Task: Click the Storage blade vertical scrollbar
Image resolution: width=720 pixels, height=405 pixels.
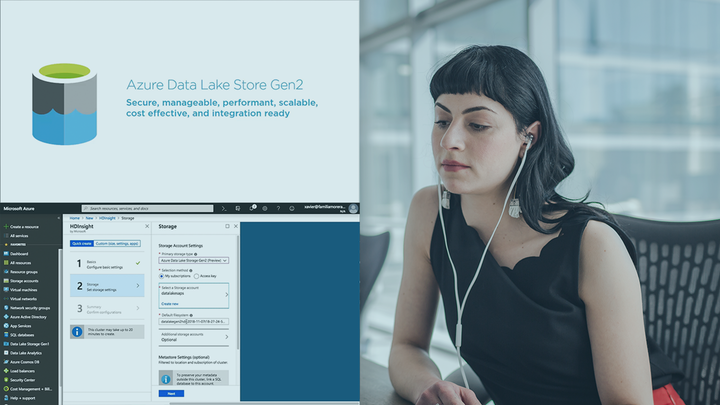Action: (238, 294)
